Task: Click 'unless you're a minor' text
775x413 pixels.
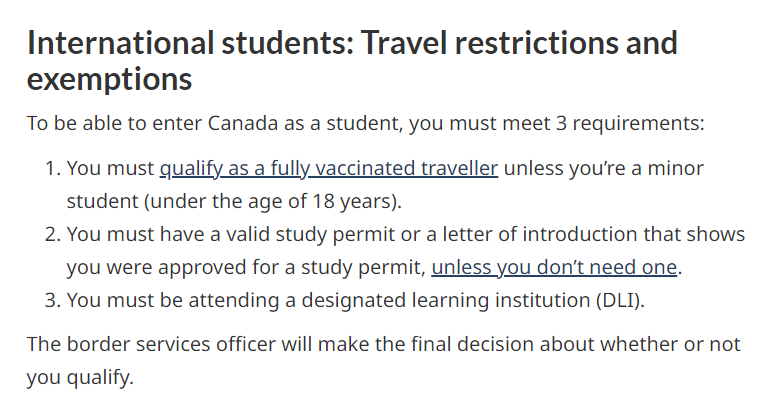Action: 603,168
